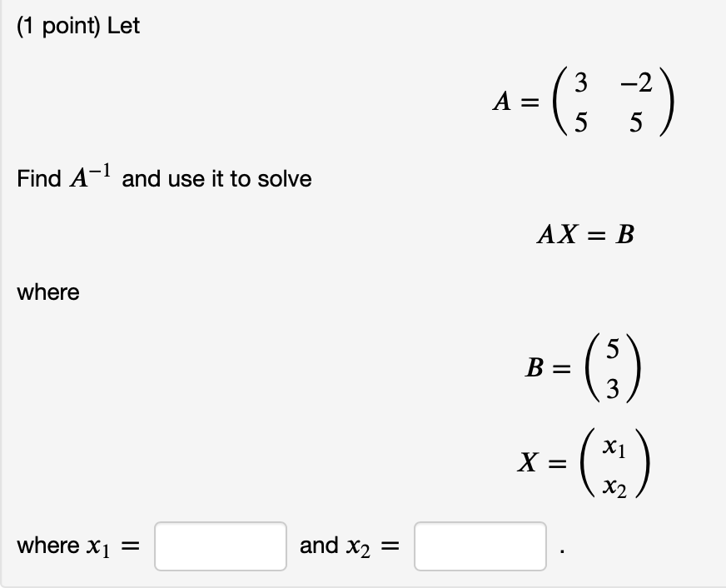
Task: Click the x2 answer input field
Action: coord(479,546)
